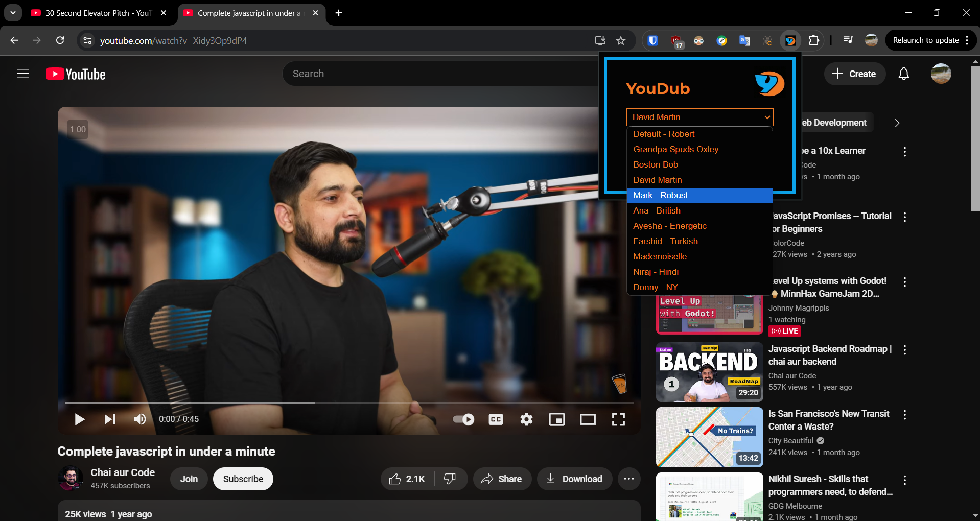Open Chai aur Code channel name link

(123, 472)
